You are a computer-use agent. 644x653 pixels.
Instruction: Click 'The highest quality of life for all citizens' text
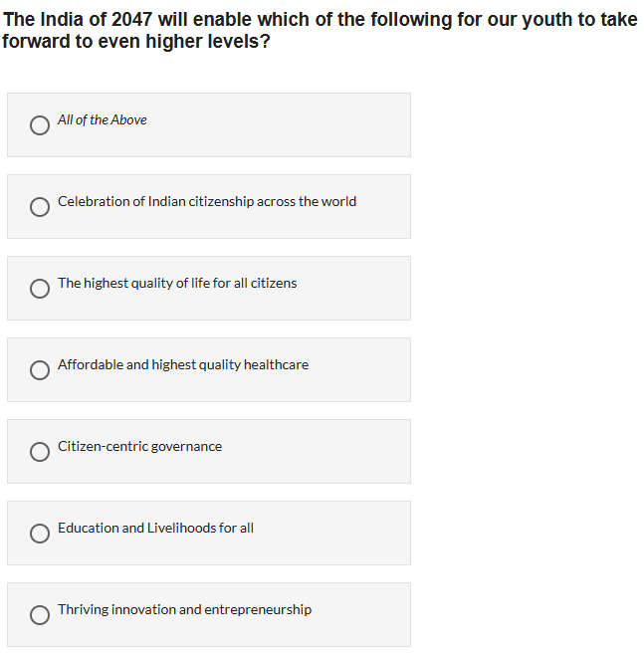point(176,284)
